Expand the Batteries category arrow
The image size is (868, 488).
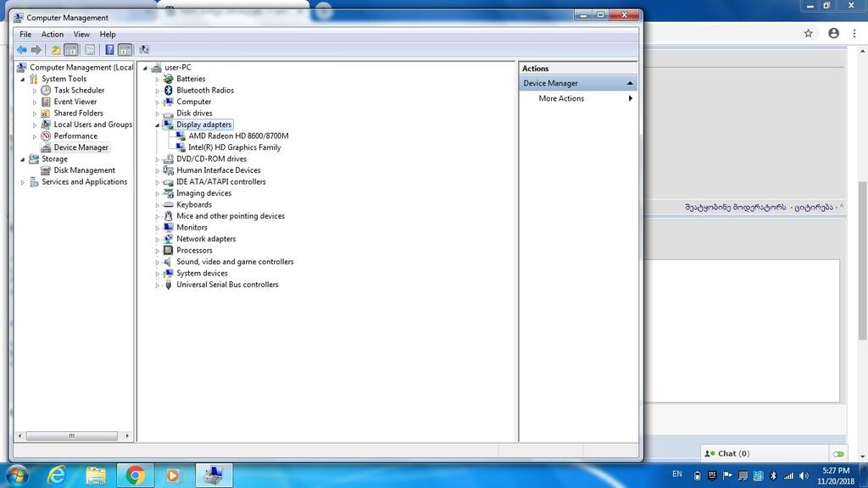click(157, 79)
